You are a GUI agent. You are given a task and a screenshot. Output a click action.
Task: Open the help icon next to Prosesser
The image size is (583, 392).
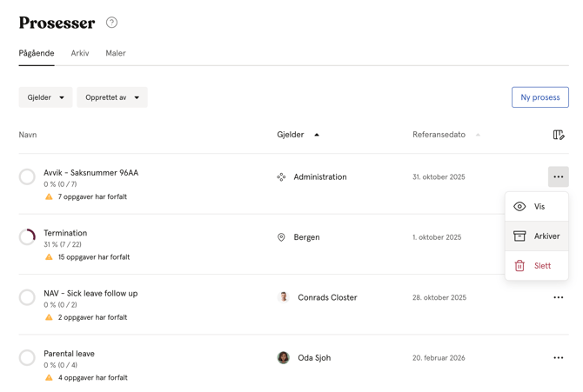coord(111,23)
